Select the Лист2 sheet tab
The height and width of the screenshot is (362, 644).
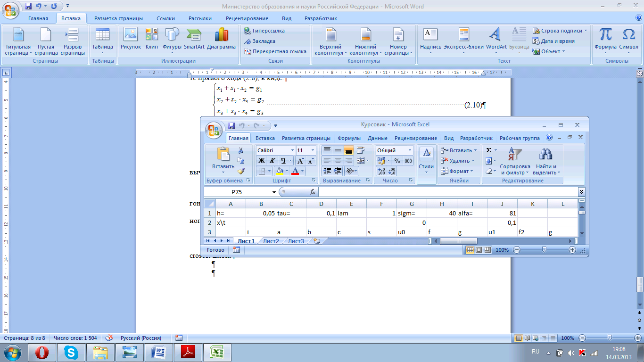point(271,241)
